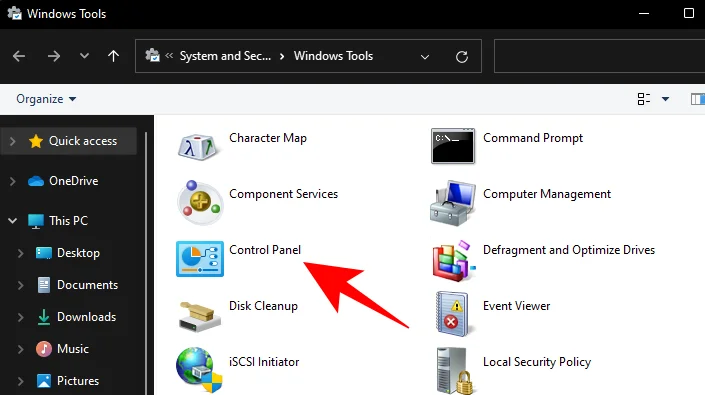Select the Music label
The image size is (705, 395).
(x=73, y=349)
